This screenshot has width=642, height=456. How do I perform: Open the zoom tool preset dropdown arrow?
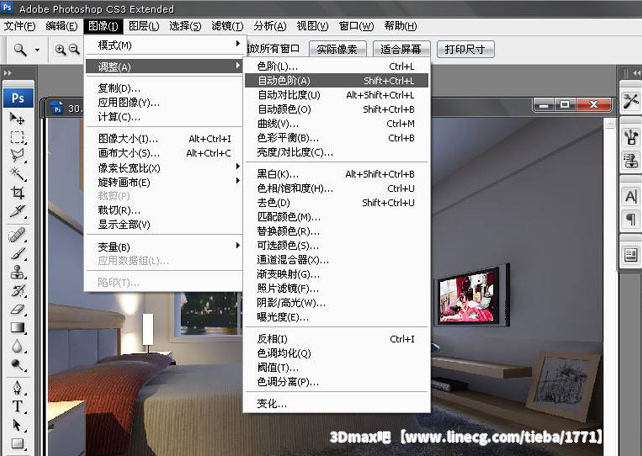(x=37, y=50)
